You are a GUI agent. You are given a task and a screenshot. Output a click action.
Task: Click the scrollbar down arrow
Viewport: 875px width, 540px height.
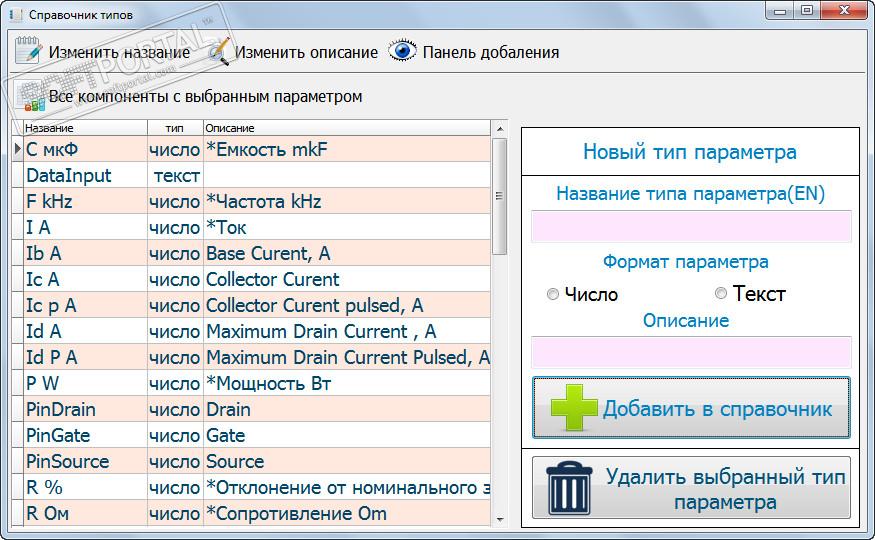click(x=500, y=519)
